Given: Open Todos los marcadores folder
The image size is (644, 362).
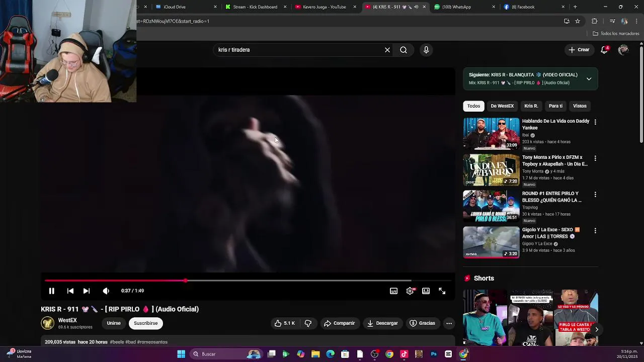Looking at the screenshot, I should pos(616,34).
